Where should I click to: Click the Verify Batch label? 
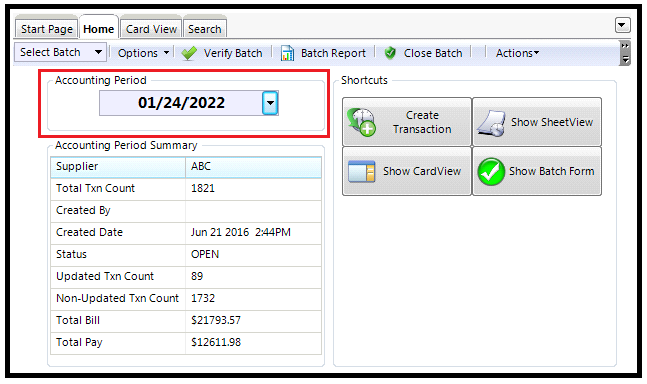(233, 53)
